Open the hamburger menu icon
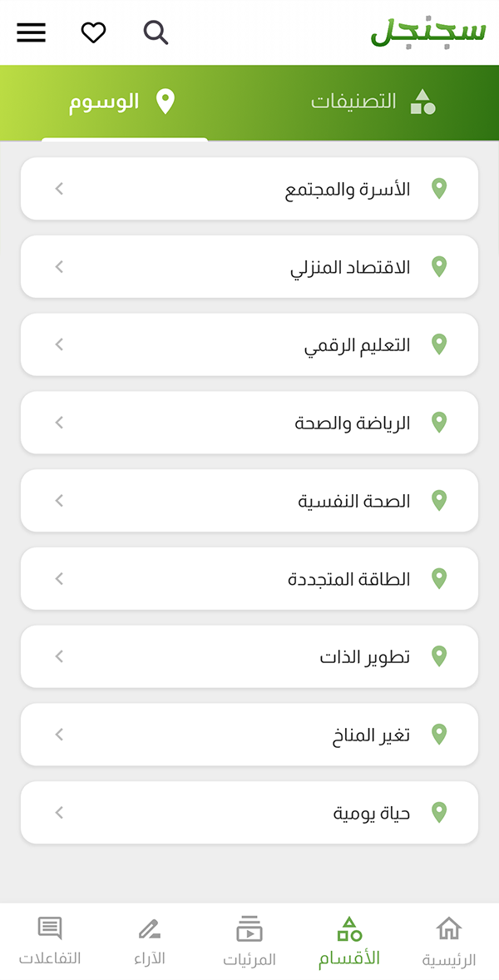This screenshot has width=499, height=980. pos(32,32)
